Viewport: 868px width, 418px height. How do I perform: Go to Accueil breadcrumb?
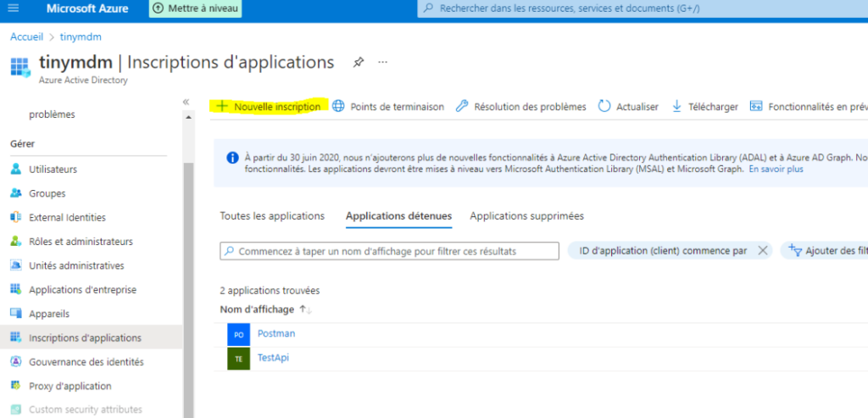tap(26, 37)
